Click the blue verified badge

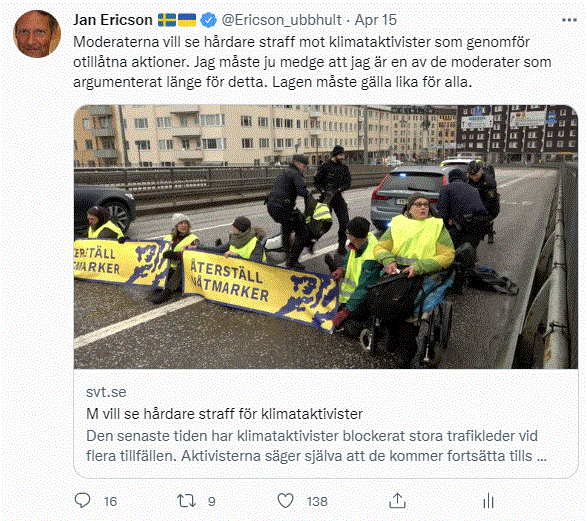point(209,20)
